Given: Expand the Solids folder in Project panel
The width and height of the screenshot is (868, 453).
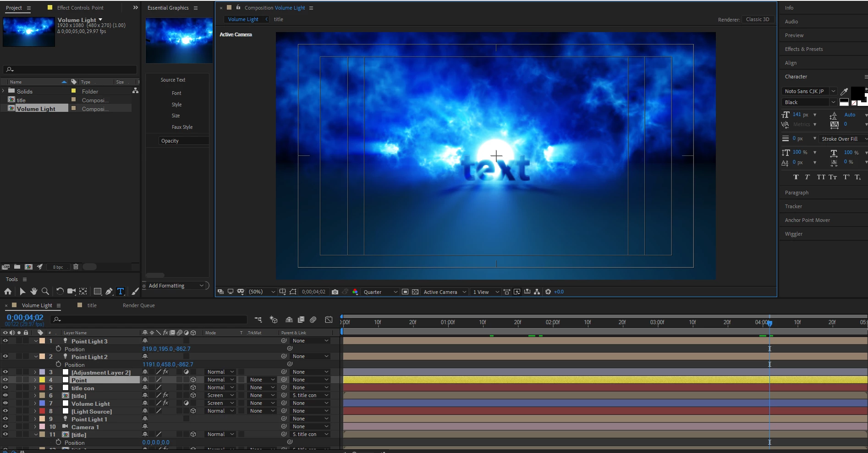Looking at the screenshot, I should point(4,91).
